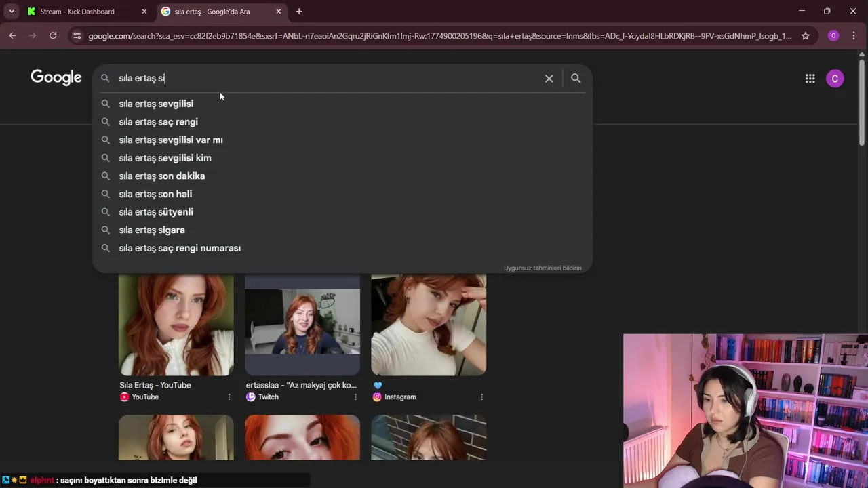Open Chrome profile button
The width and height of the screenshot is (868, 488).
click(x=833, y=36)
